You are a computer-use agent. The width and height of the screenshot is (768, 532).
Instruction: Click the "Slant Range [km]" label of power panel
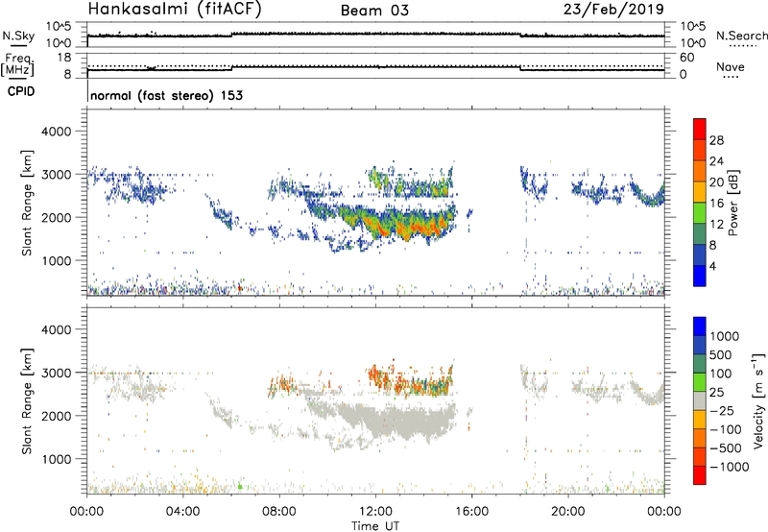27,203
